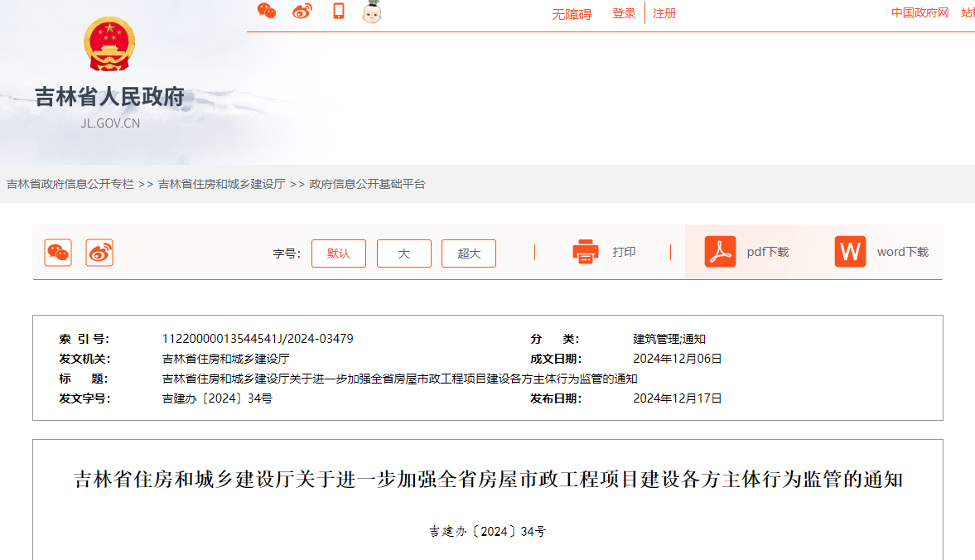Click the Word icon to download the document
The image size is (975, 560).
click(x=849, y=251)
